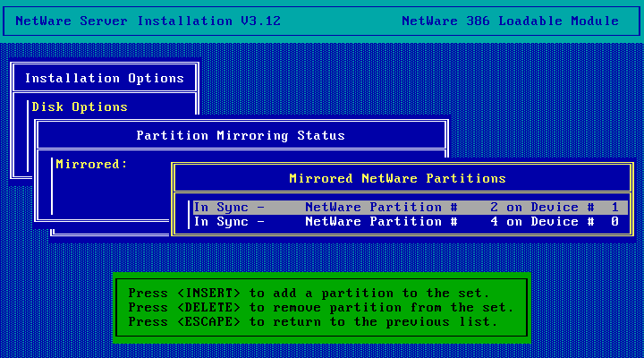Click In Sync status in highlighted row
644x358 pixels.
pos(228,207)
